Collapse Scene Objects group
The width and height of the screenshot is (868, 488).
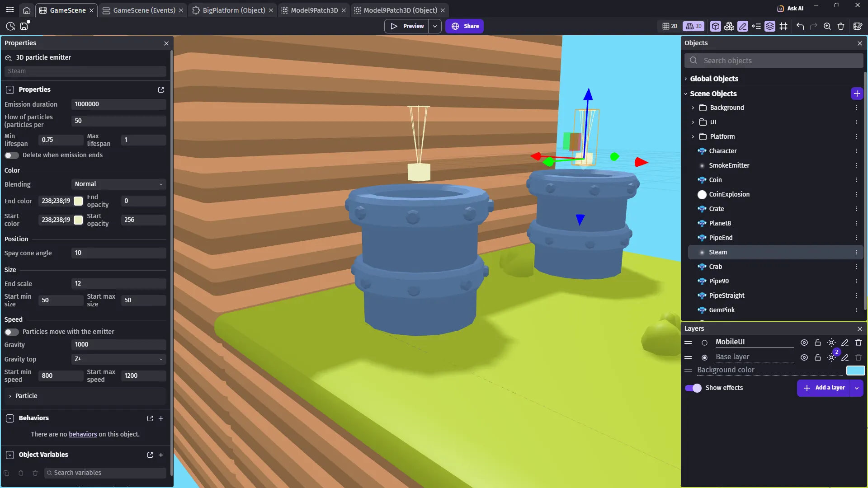pos(686,94)
